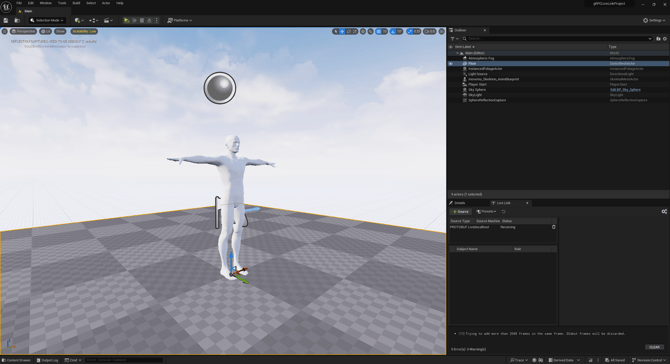This screenshot has width=670, height=364.
Task: Open the Platforms dropdown
Action: click(x=179, y=21)
